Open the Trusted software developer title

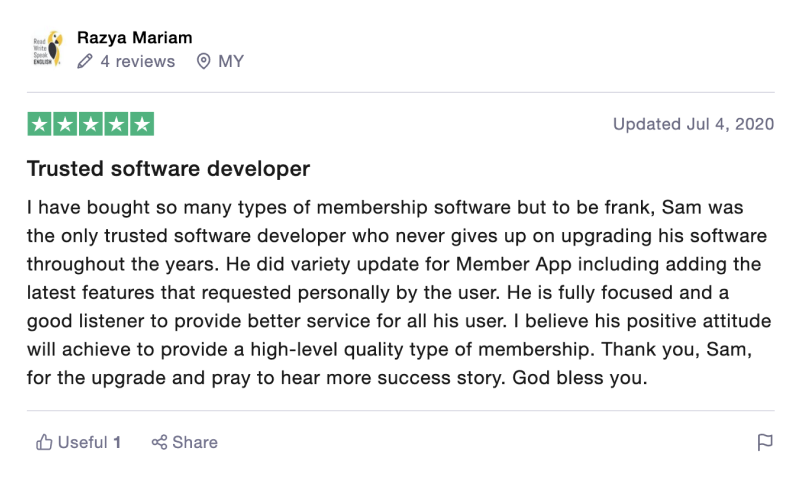[168, 169]
